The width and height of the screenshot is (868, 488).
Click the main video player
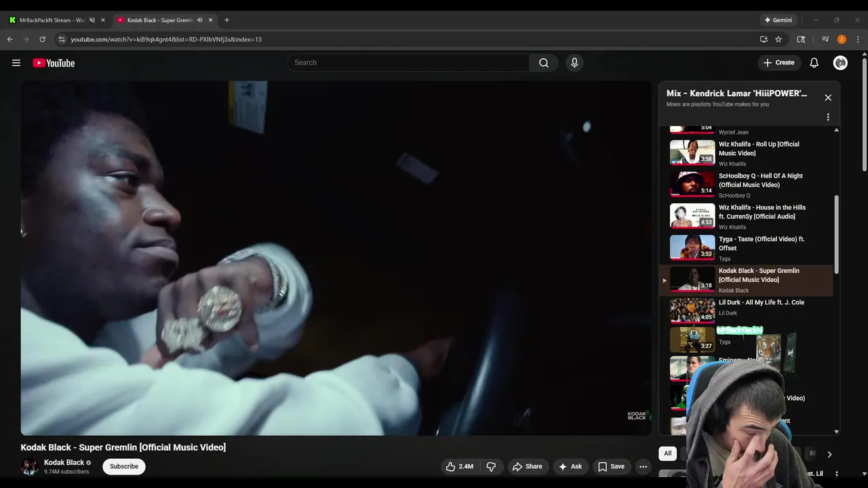[336, 258]
